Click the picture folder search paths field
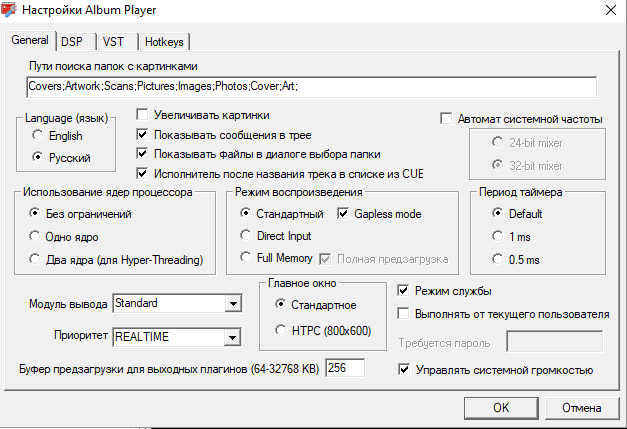The width and height of the screenshot is (627, 429). [312, 86]
